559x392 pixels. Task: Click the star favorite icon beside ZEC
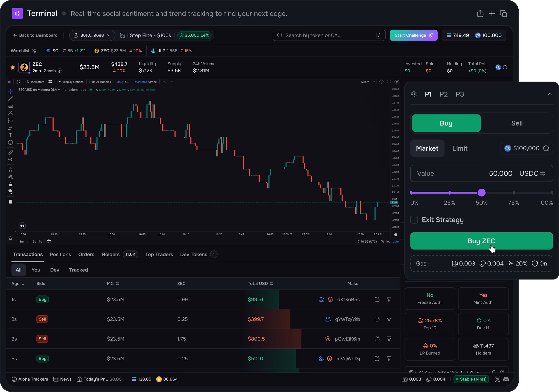coord(13,67)
